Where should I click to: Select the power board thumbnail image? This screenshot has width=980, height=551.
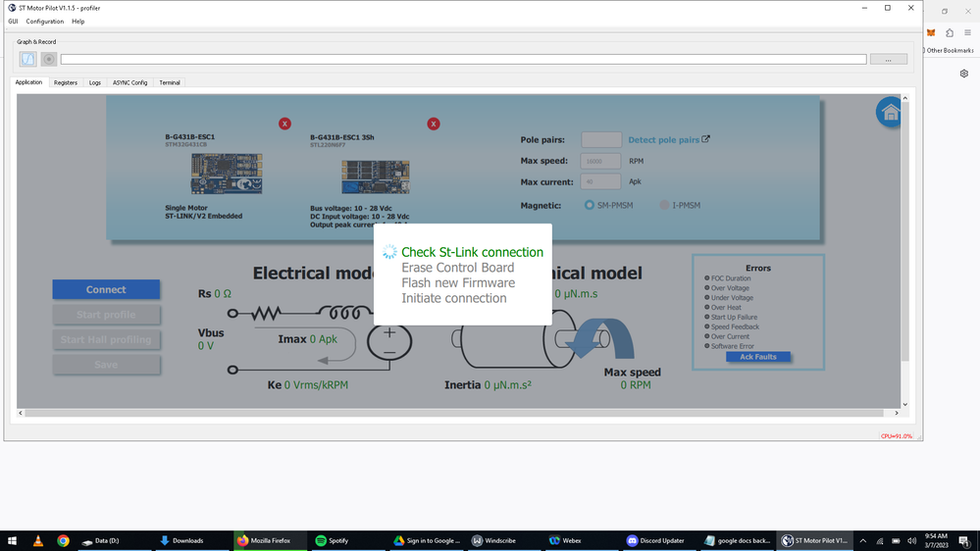pyautogui.click(x=375, y=176)
